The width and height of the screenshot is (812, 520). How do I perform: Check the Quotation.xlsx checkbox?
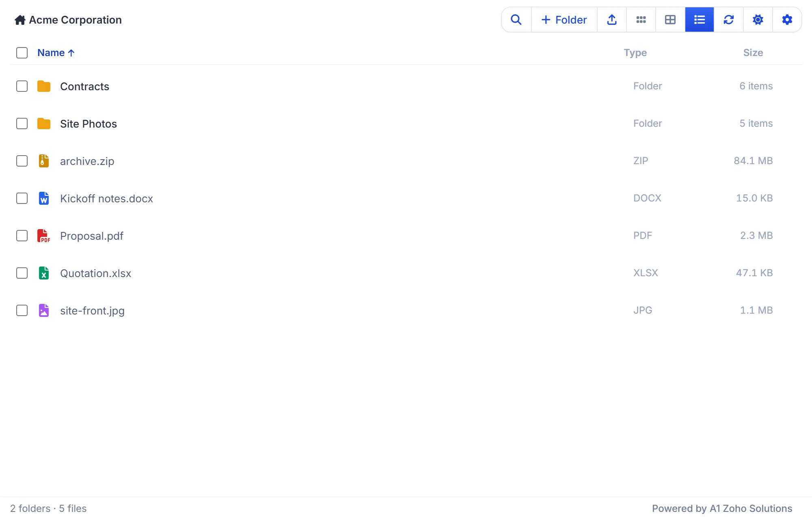pos(22,273)
